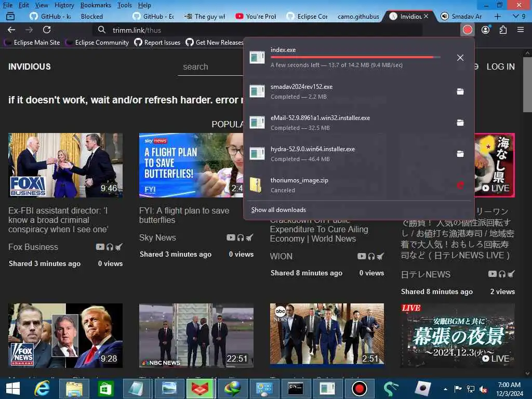The height and width of the screenshot is (399, 532).
Task: Click the page vertical scrollbar thumb
Action: (527, 85)
